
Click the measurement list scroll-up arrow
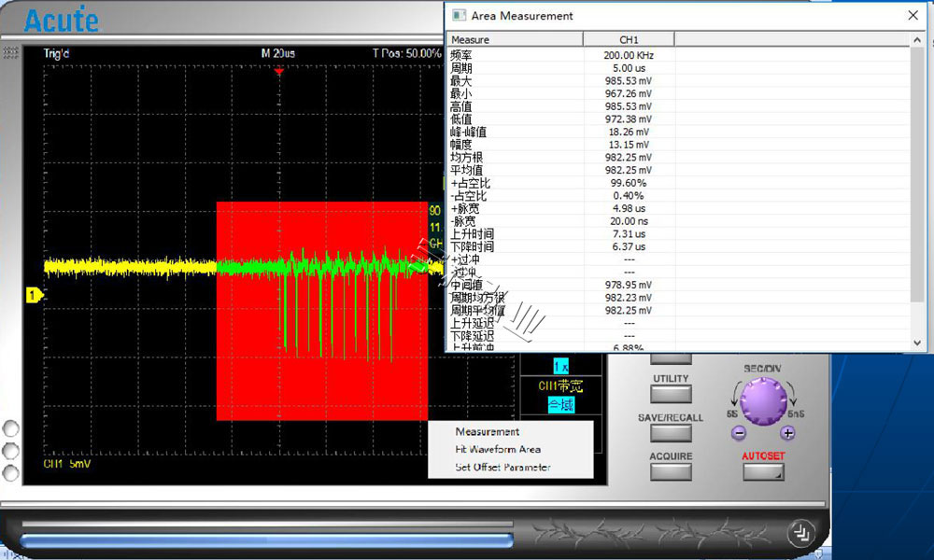(x=917, y=40)
